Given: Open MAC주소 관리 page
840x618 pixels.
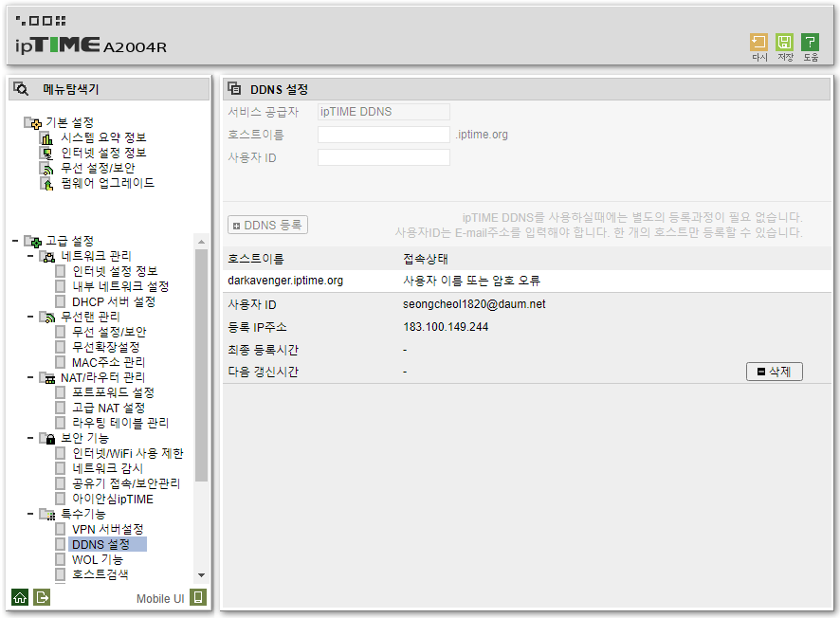Looking at the screenshot, I should 109,362.
